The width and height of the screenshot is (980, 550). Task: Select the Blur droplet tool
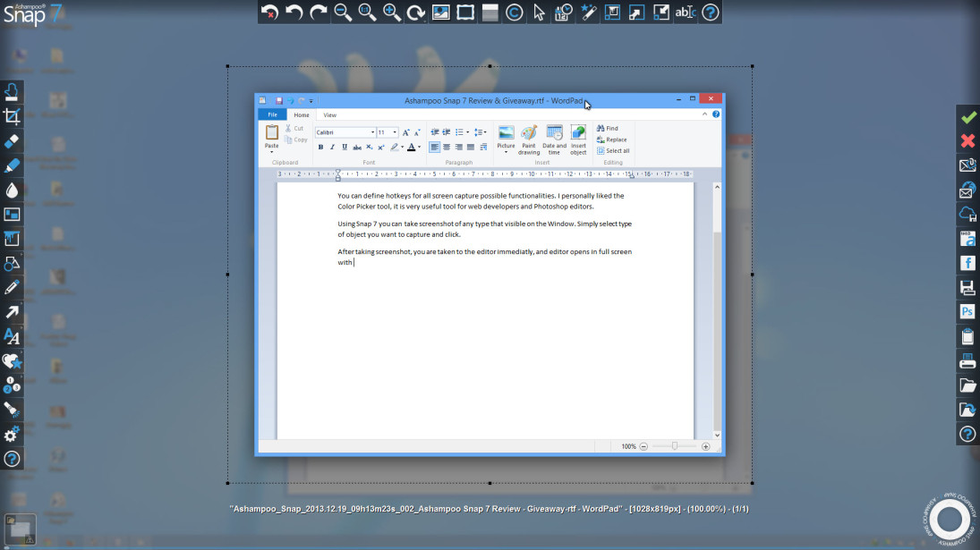tap(12, 190)
